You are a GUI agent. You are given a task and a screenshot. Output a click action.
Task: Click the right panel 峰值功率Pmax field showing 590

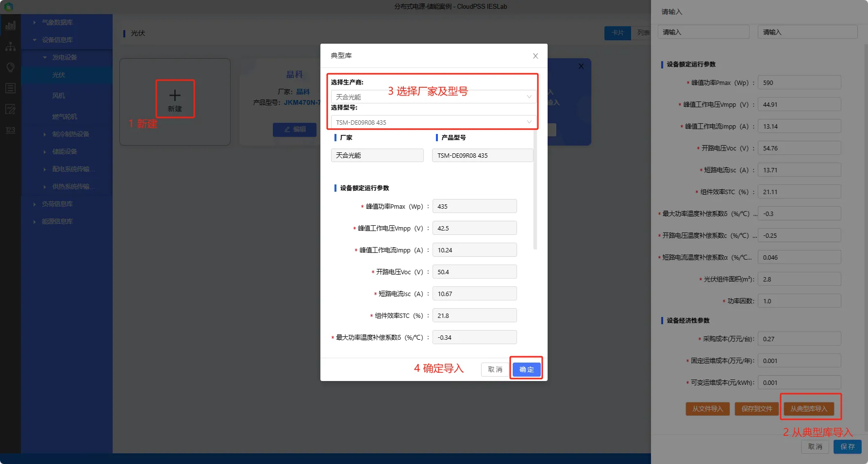(x=800, y=83)
